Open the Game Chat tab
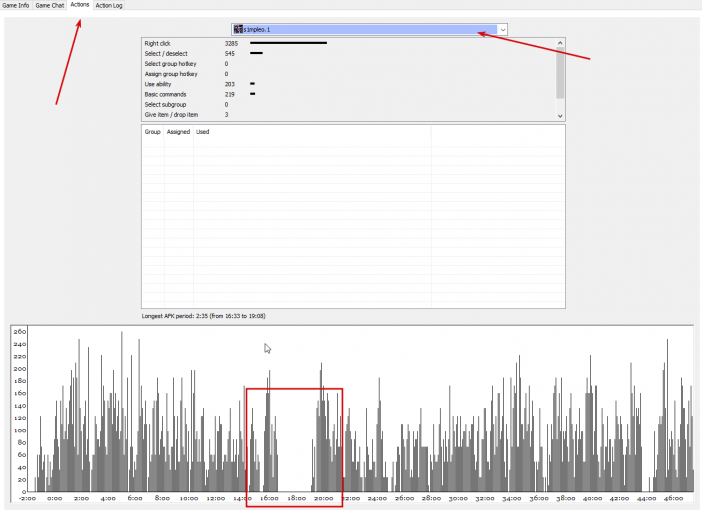702x512 pixels. point(50,5)
